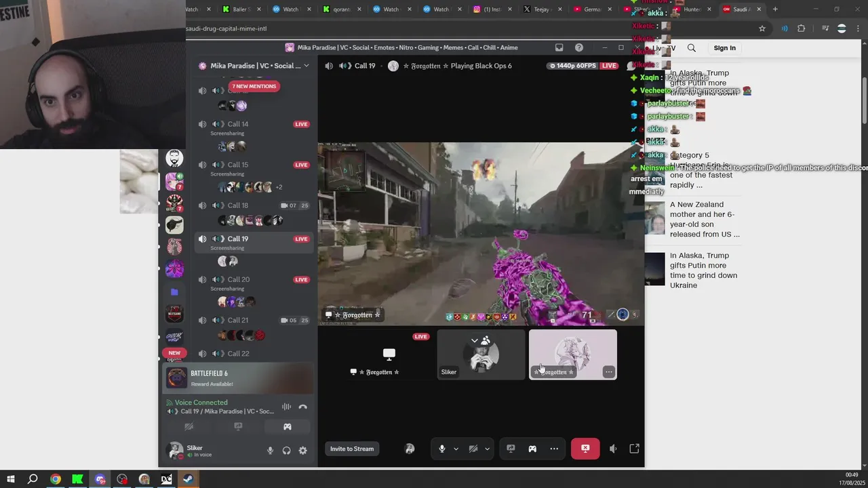Expand Mika Paradise server menu

pyautogui.click(x=307, y=66)
